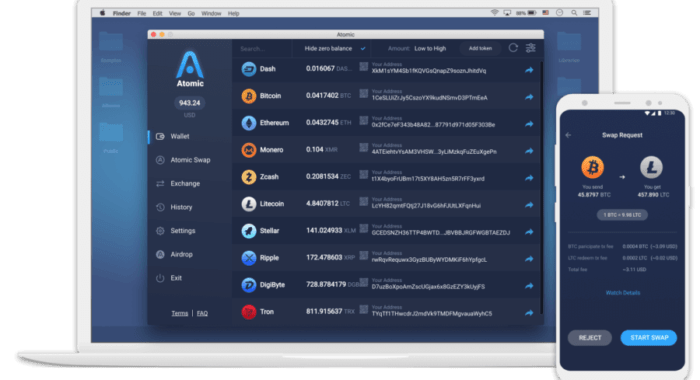The image size is (700, 380).
Task: Show QR code for Litecoin address
Action: coord(364,201)
